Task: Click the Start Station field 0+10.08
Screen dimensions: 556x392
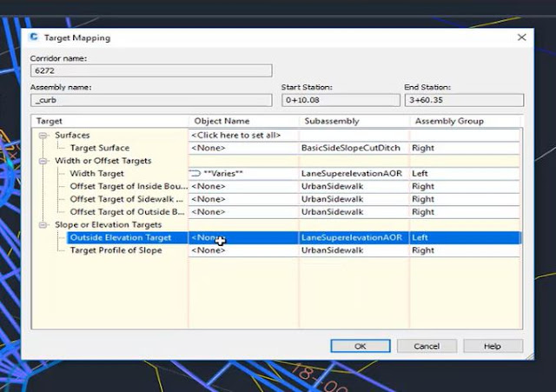Action: click(341, 100)
